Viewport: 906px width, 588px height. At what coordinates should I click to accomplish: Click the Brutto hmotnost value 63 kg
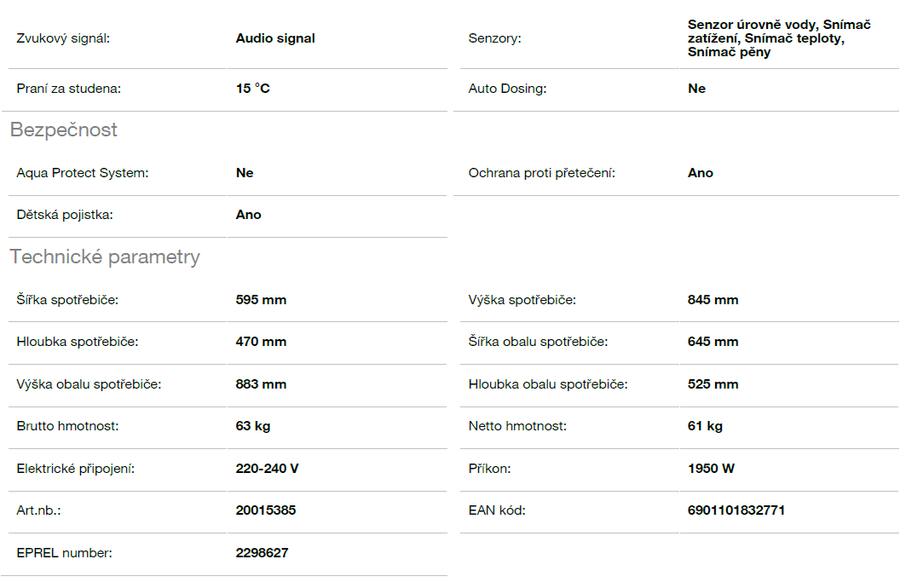click(253, 426)
